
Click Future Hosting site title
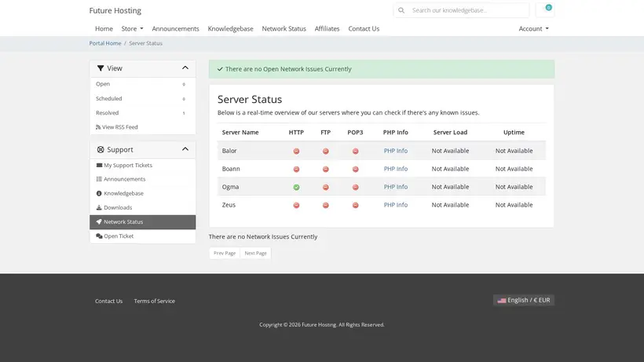[x=115, y=11]
